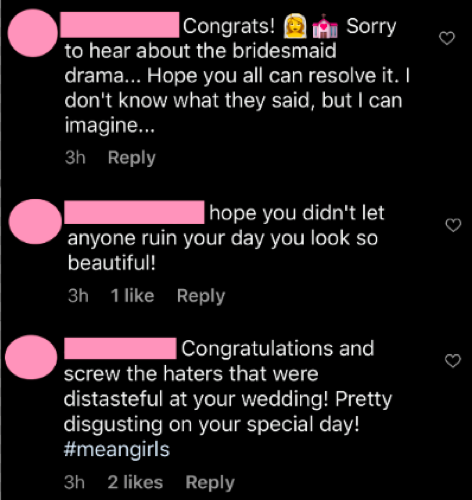
Task: Open the #meangirls hashtag
Action: pyautogui.click(x=117, y=449)
